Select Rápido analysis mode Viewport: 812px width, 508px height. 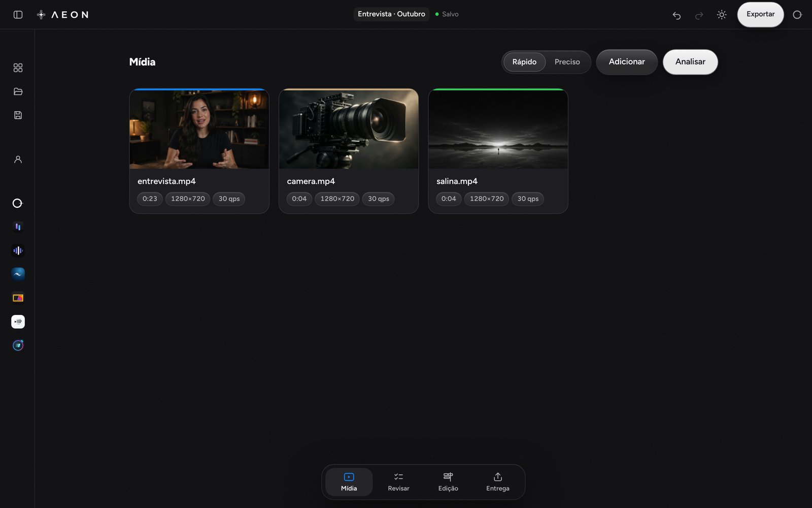click(x=524, y=62)
